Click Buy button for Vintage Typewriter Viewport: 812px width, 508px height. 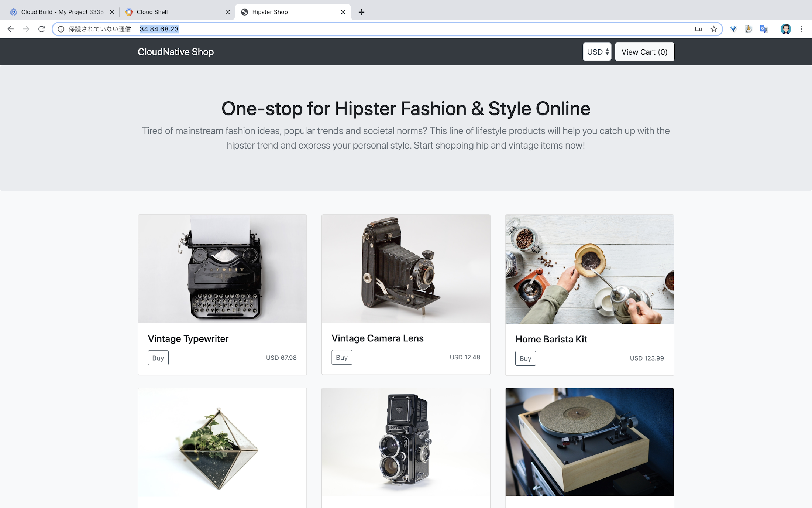point(157,358)
